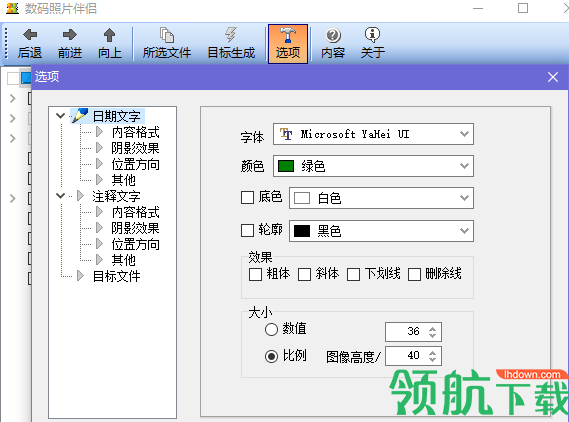The width and height of the screenshot is (569, 422).
Task: Select 位置方向 under 注释文字
Action: tap(135, 244)
